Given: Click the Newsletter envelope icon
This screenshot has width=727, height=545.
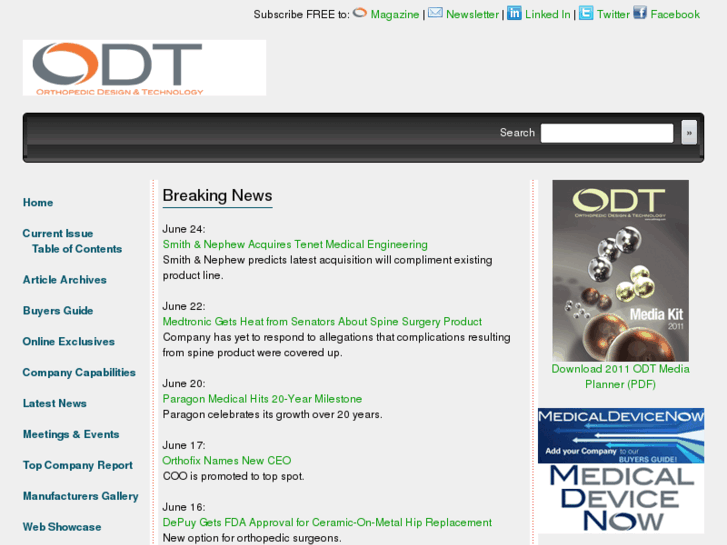Looking at the screenshot, I should [435, 13].
